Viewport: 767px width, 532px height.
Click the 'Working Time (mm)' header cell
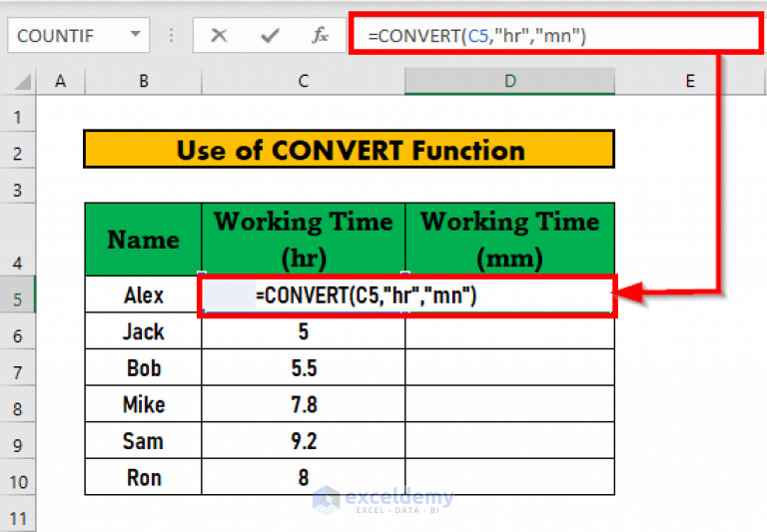(x=509, y=240)
